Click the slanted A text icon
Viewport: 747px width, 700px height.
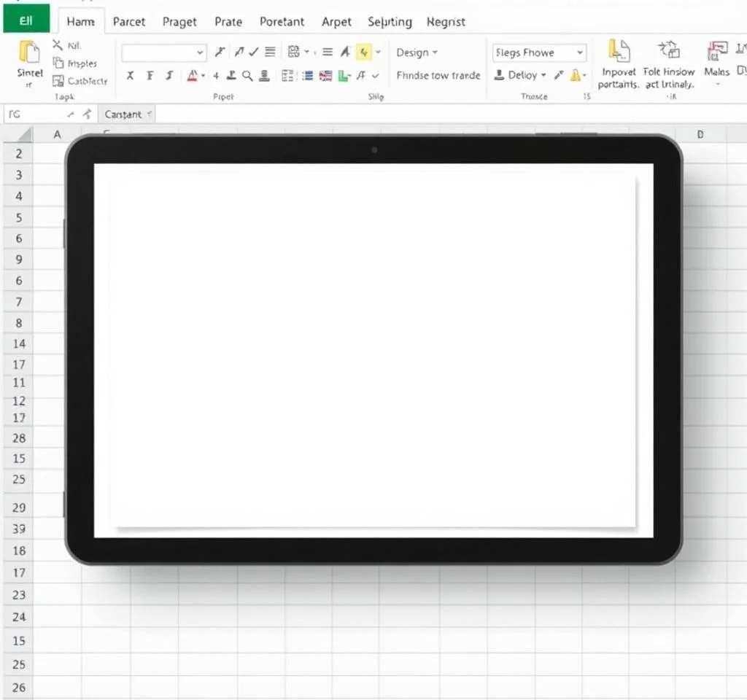point(345,52)
